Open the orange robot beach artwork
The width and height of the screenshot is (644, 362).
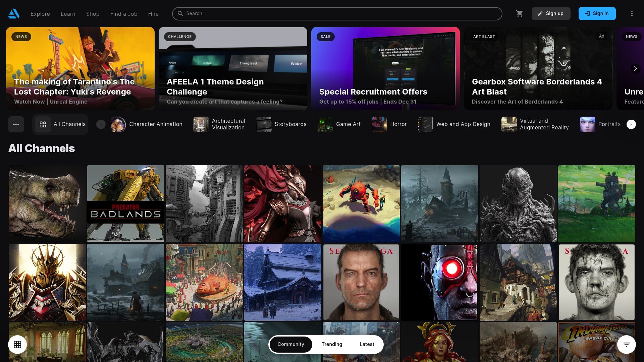[361, 204]
